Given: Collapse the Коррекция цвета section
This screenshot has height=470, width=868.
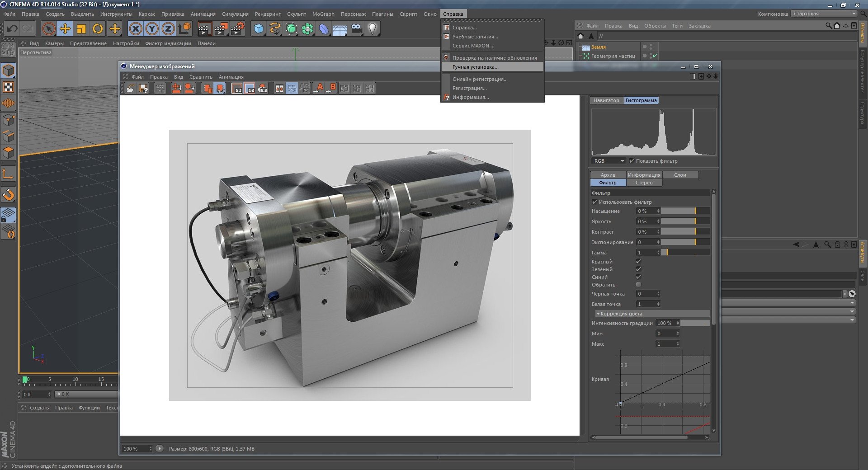Looking at the screenshot, I should [598, 314].
